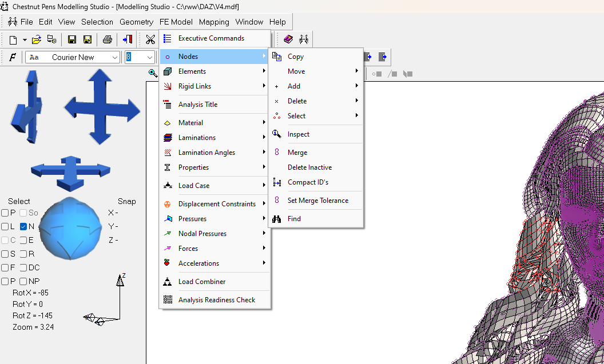Click the yellow save-as floppy icon
The height and width of the screenshot is (364, 604).
pyautogui.click(x=88, y=39)
